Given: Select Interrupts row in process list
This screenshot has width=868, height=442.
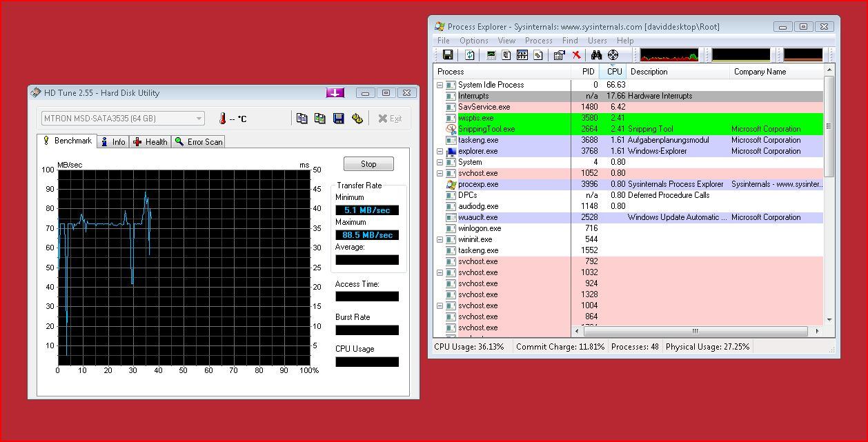Looking at the screenshot, I should coord(629,96).
